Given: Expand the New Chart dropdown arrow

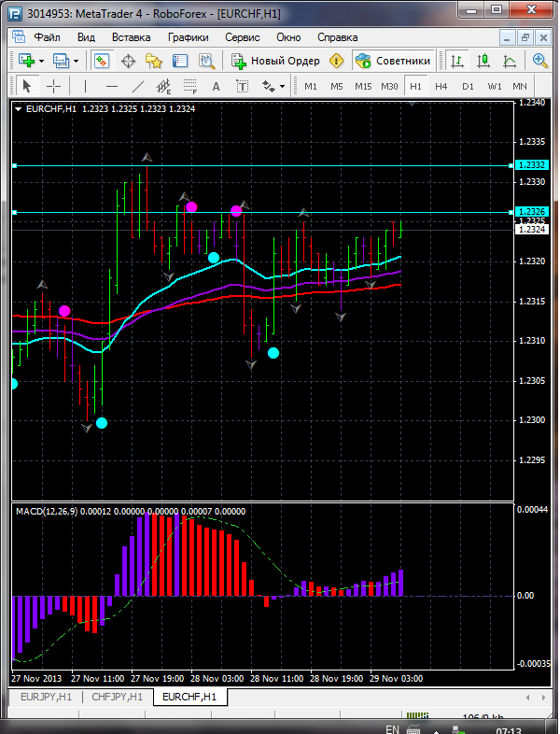Looking at the screenshot, I should click(42, 61).
